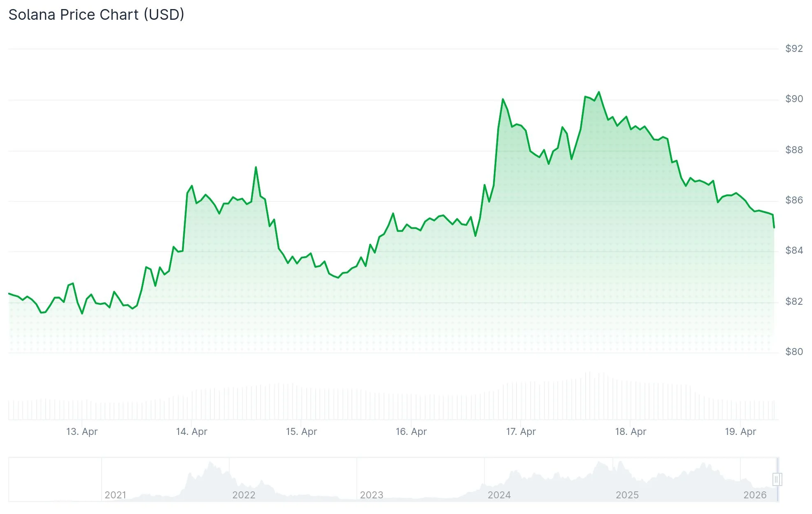Click the 16. Apr axis label
The height and width of the screenshot is (514, 812).
pyautogui.click(x=411, y=432)
